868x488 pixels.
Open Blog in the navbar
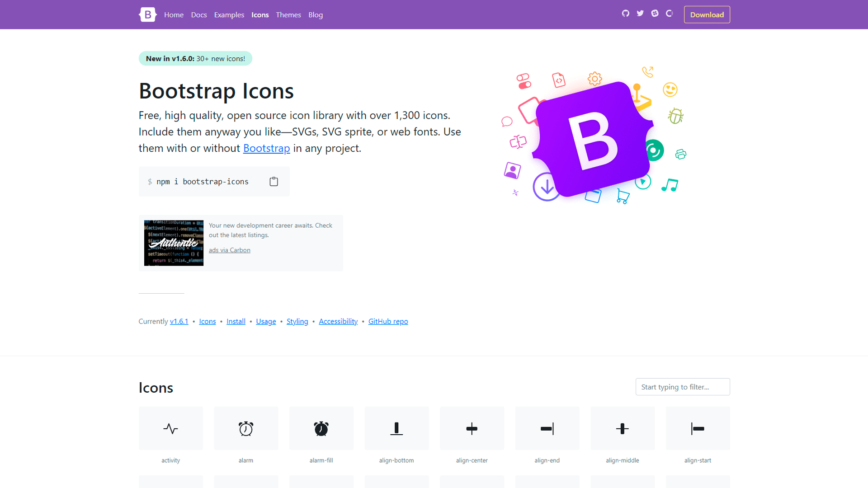[316, 15]
